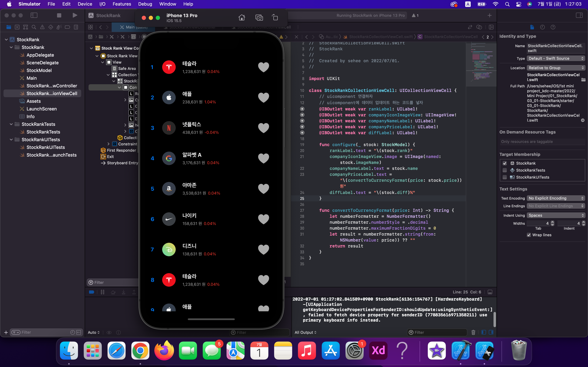
Task: Click the warning indicator in activity bar
Action: coord(415,15)
